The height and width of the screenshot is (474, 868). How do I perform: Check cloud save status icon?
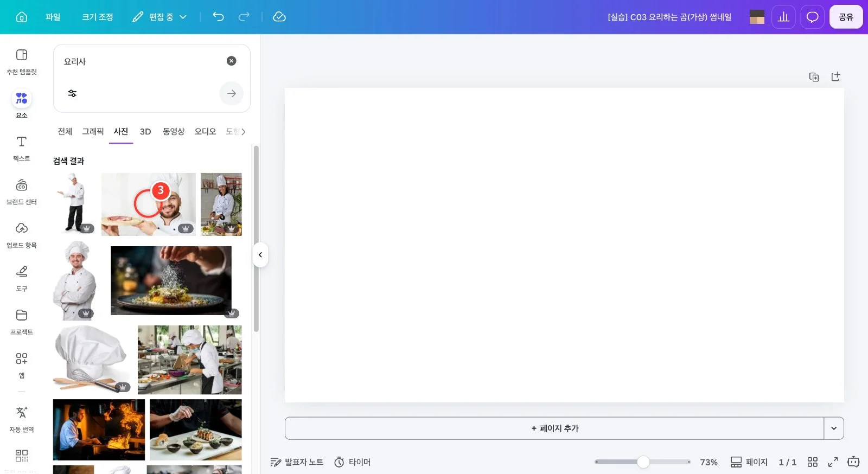pos(279,17)
